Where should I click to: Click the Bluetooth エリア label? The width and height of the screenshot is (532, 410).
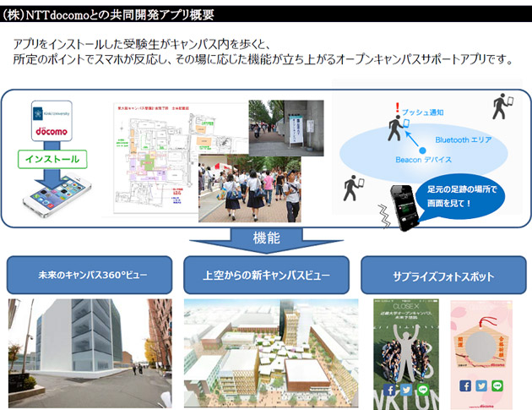click(x=464, y=139)
